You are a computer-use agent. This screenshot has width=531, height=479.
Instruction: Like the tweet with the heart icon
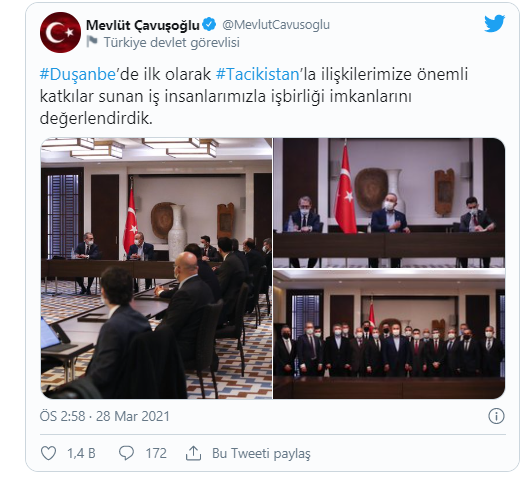(x=48, y=453)
